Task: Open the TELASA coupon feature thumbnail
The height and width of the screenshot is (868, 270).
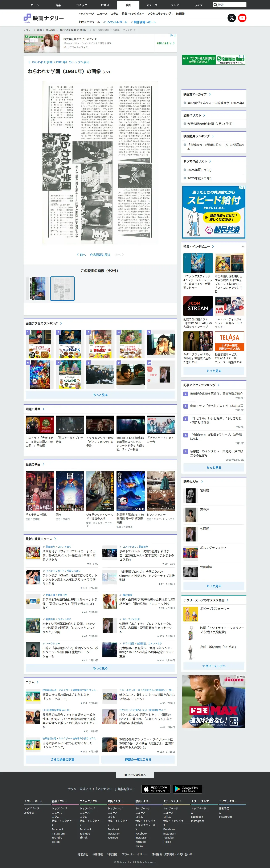Action: (230, 341)
